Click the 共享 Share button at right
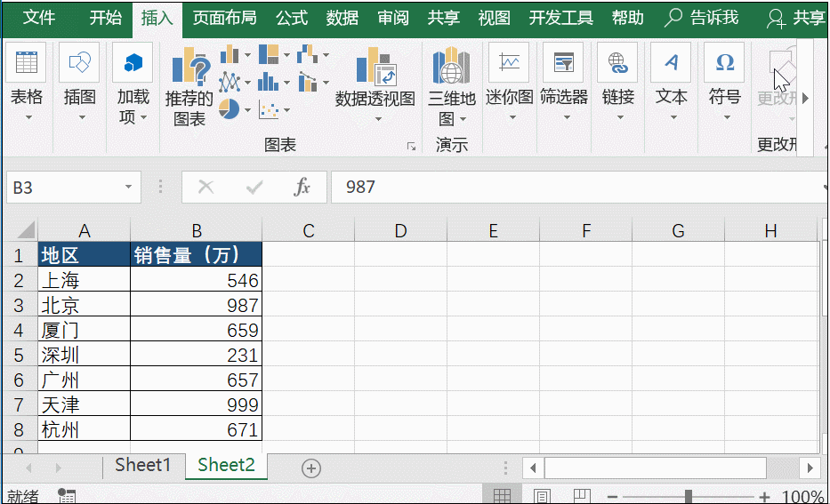 click(795, 18)
